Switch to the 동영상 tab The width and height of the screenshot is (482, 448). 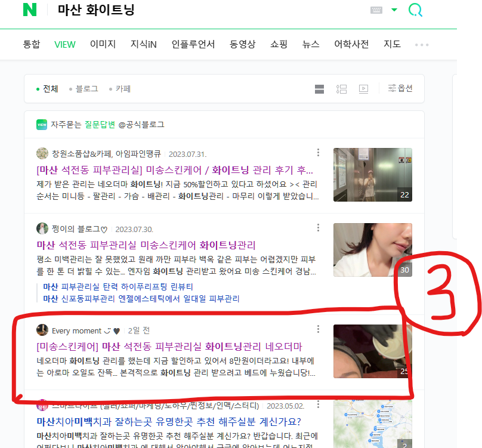pyautogui.click(x=243, y=44)
